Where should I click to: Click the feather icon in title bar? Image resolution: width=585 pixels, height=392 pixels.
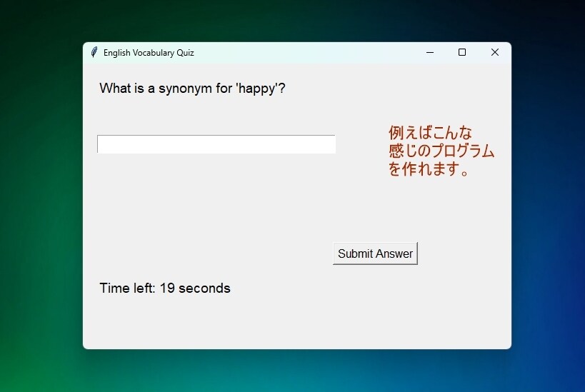(94, 52)
